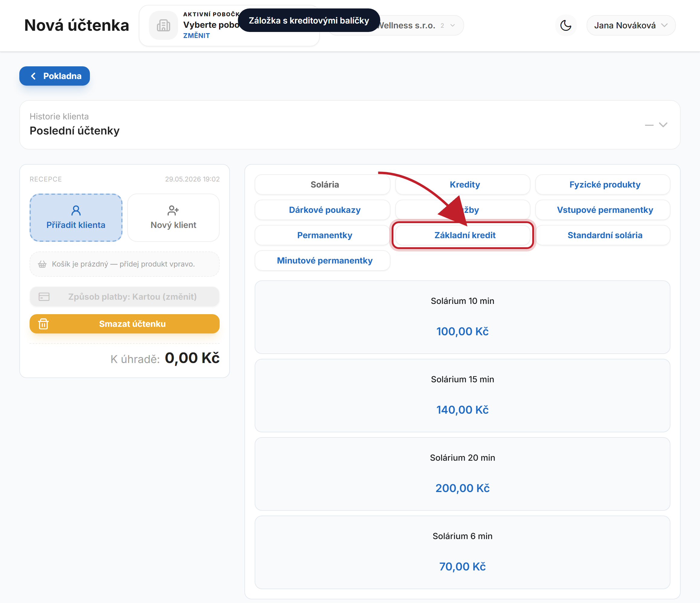Viewport: 700px width, 603px height.
Task: Click the 200,00 Kč price
Action: click(x=463, y=488)
